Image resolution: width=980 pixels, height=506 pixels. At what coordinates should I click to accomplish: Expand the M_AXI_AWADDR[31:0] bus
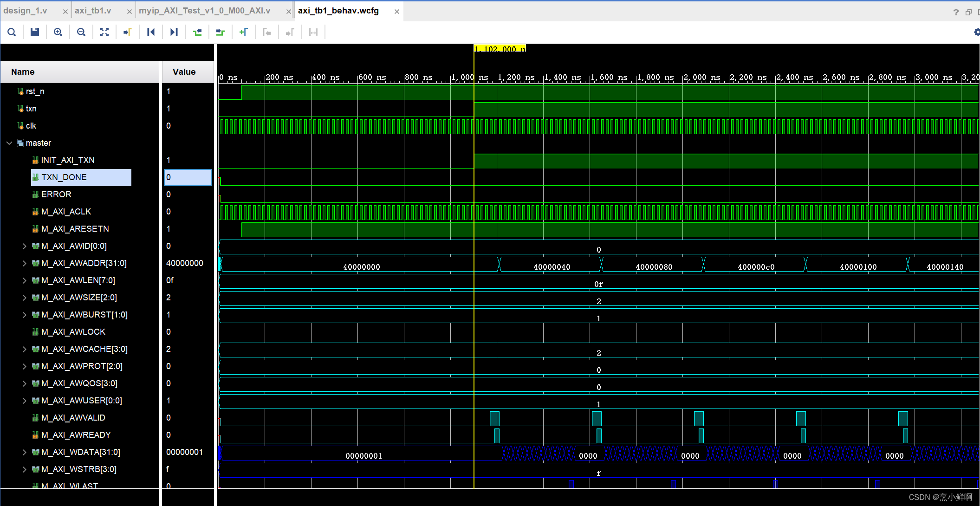tap(25, 263)
